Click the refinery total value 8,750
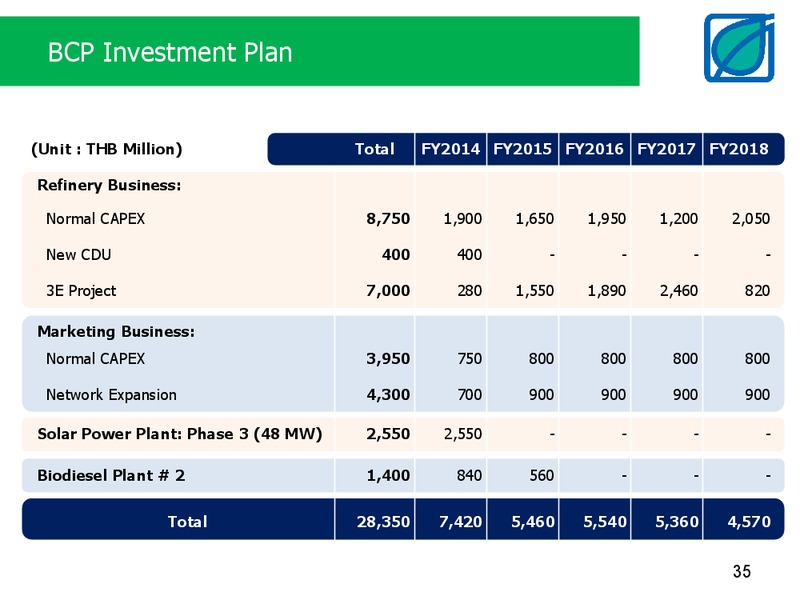The height and width of the screenshot is (600, 800). pyautogui.click(x=388, y=219)
